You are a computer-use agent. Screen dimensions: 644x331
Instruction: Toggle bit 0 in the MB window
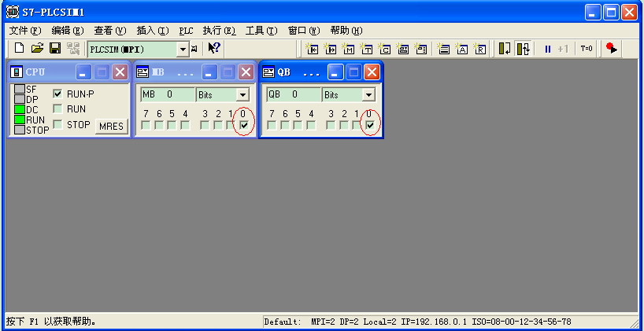pyautogui.click(x=244, y=125)
